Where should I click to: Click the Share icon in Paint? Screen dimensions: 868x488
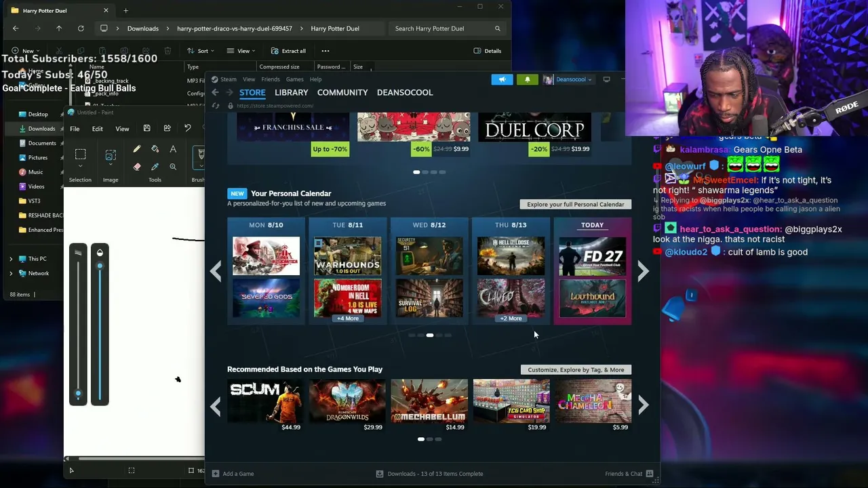167,128
